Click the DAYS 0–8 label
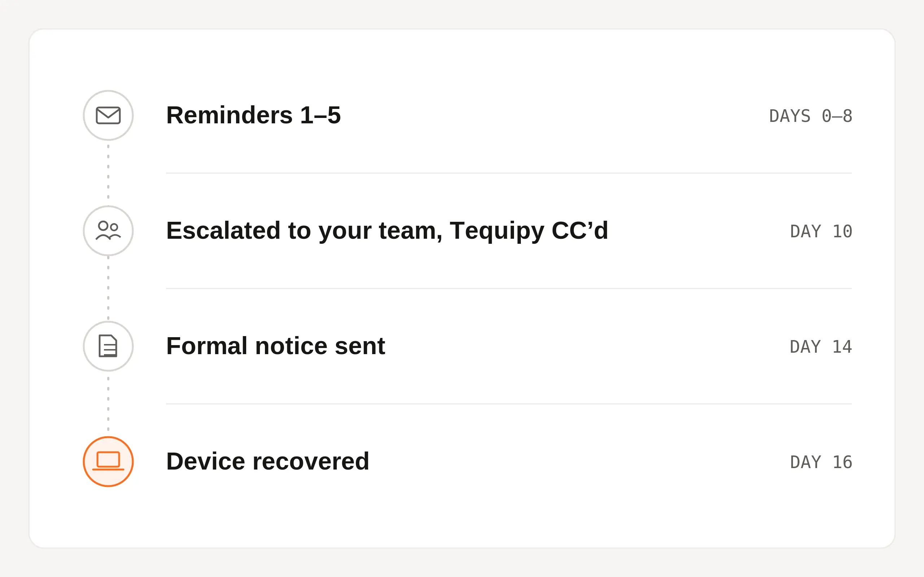This screenshot has height=577, width=924. click(811, 116)
